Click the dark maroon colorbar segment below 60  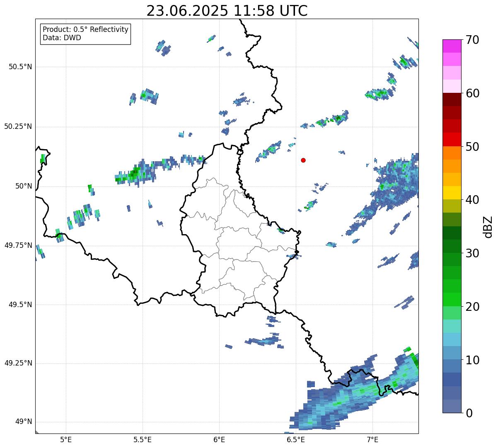point(452,99)
